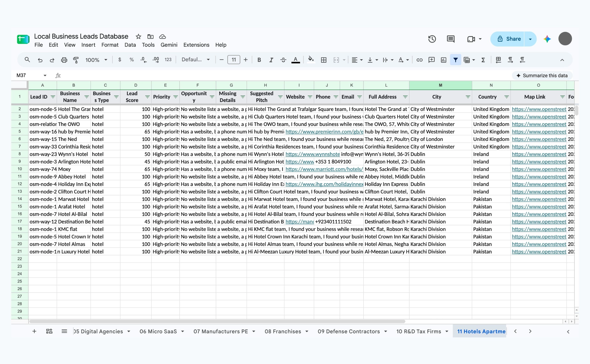This screenshot has width=590, height=364.
Task: Open map link for Wynn's Hotel row
Action: point(539,154)
